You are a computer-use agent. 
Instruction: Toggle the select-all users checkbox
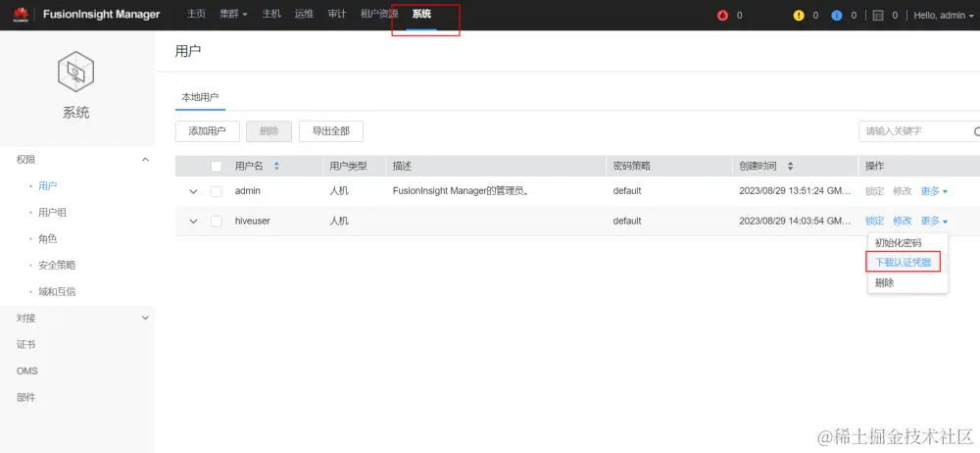(x=217, y=167)
